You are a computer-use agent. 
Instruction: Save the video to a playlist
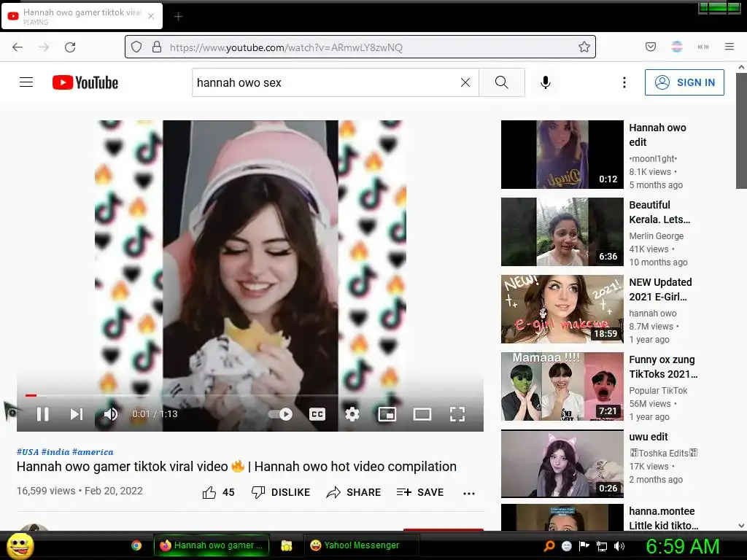click(419, 492)
